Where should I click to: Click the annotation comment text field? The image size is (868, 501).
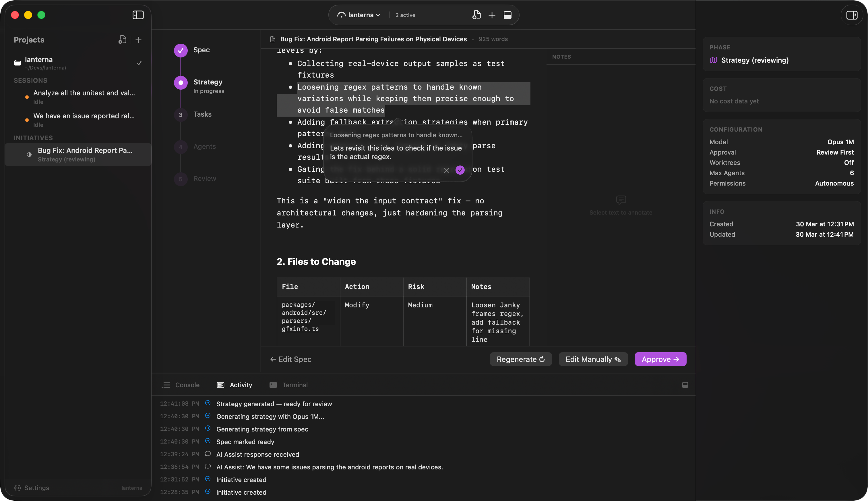click(x=396, y=153)
